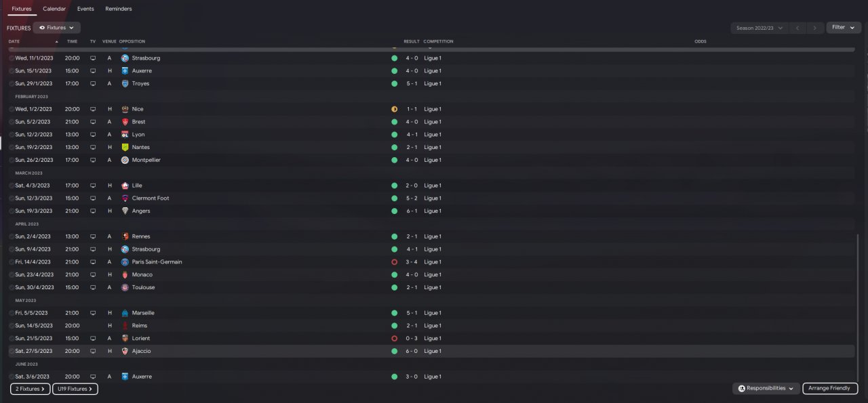Open the U19 Fixtures button
The image size is (868, 403).
pos(75,389)
